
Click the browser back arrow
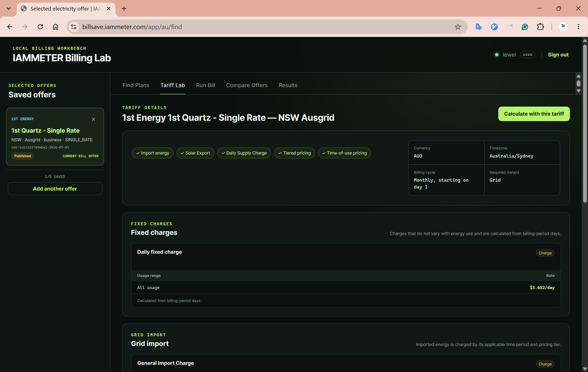click(x=10, y=27)
